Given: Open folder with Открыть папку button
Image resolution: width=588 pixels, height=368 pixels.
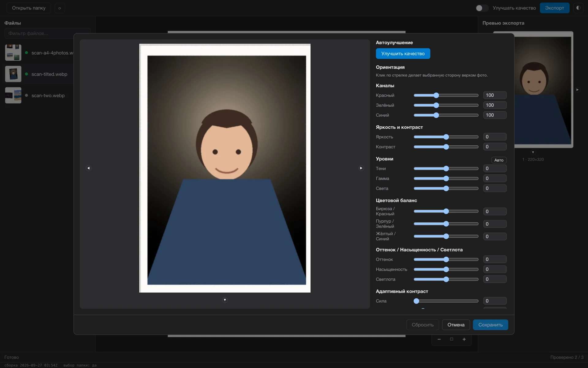Looking at the screenshot, I should pos(29,8).
